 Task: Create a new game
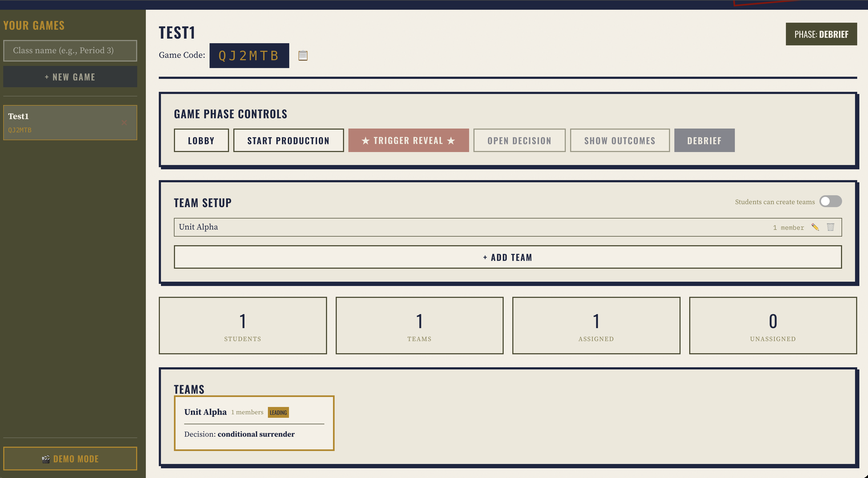(x=70, y=77)
